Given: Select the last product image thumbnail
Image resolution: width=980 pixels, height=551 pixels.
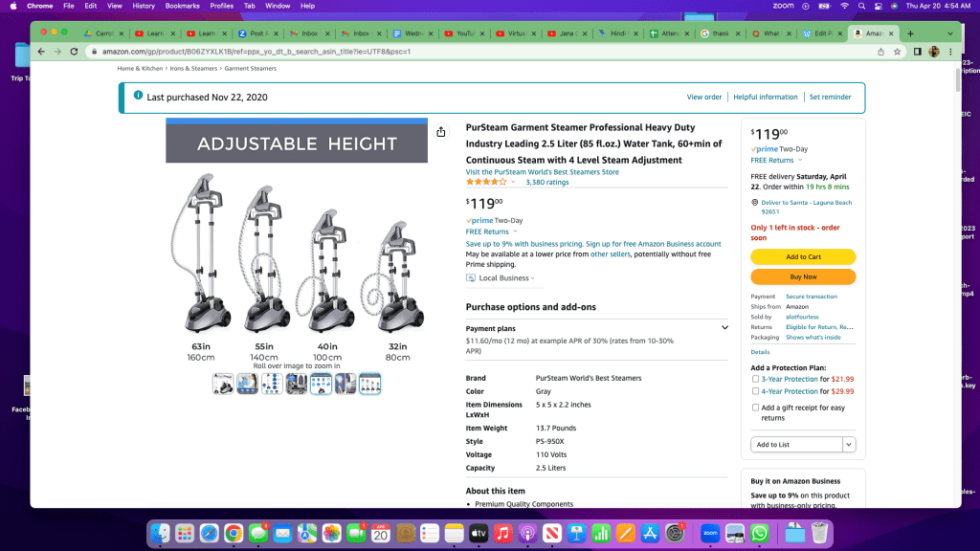Looking at the screenshot, I should click(369, 384).
